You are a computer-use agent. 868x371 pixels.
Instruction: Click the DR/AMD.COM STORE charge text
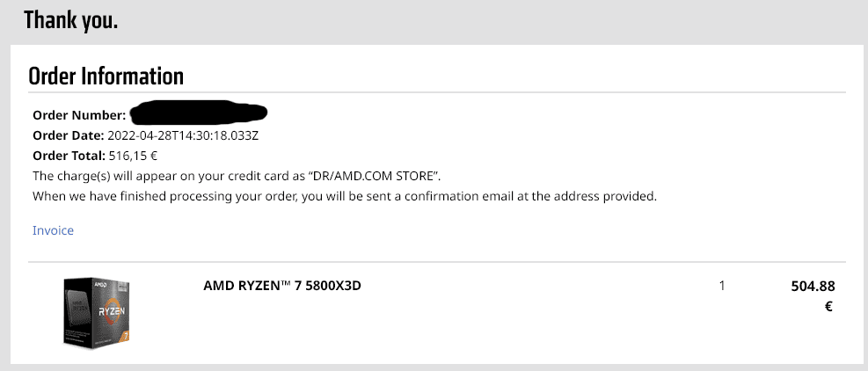point(374,176)
